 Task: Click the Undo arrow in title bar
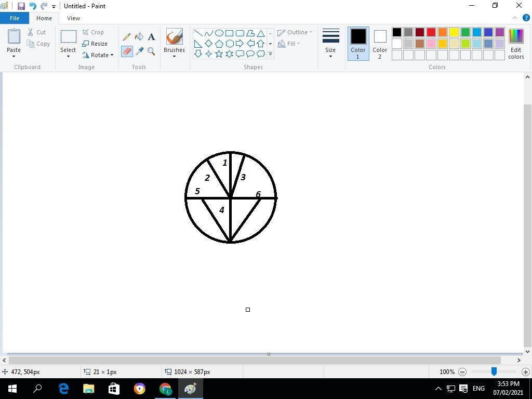[x=33, y=6]
